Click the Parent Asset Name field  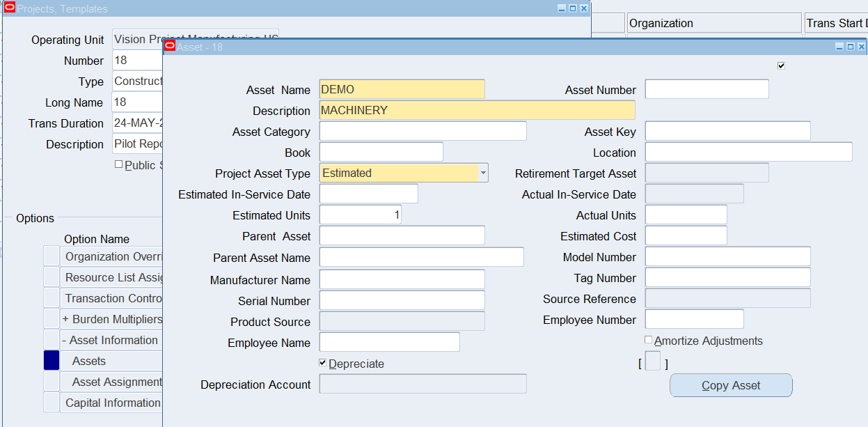422,257
